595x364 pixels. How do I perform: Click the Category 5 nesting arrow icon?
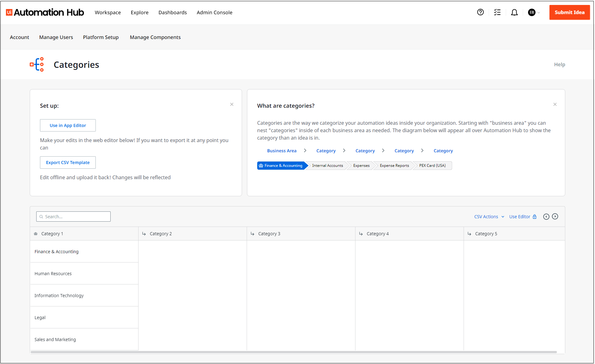point(469,234)
